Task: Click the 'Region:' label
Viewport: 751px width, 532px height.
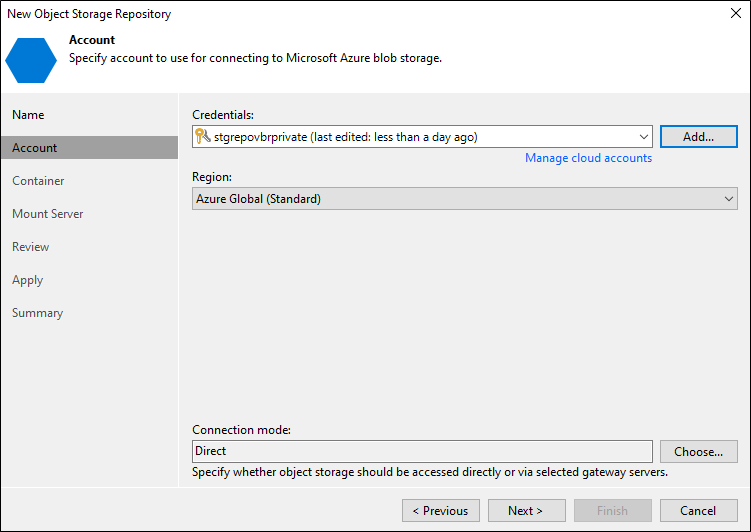Action: coord(212,177)
